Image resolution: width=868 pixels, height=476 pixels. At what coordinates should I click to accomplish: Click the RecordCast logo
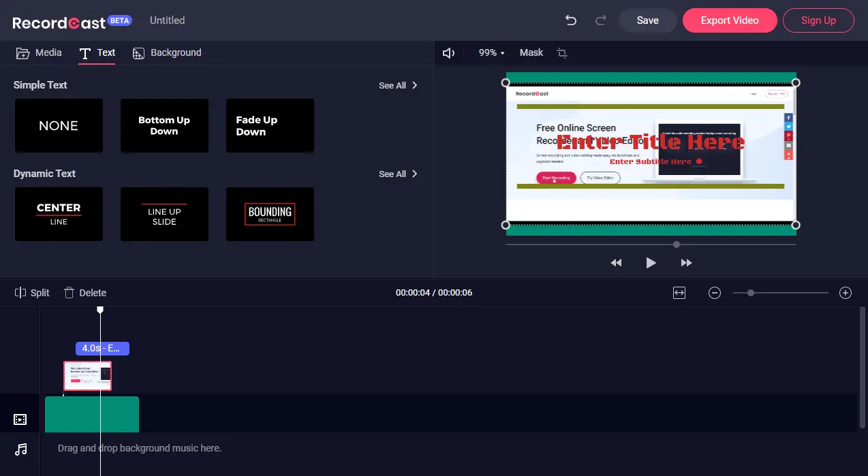click(59, 22)
